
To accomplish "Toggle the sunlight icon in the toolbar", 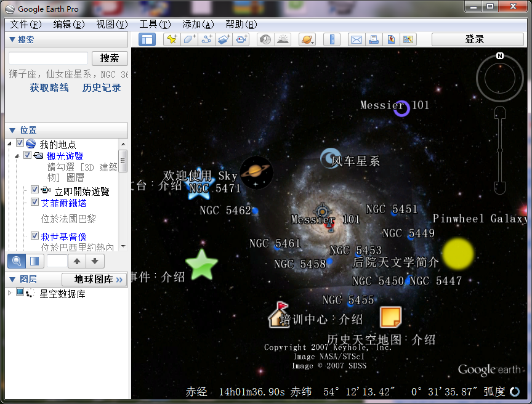I will pyautogui.click(x=283, y=39).
